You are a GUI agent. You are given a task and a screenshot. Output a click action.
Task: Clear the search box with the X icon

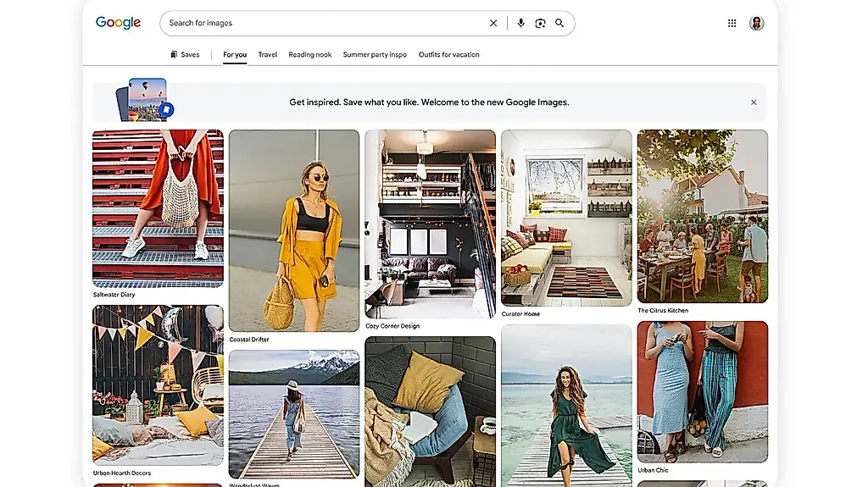tap(493, 23)
